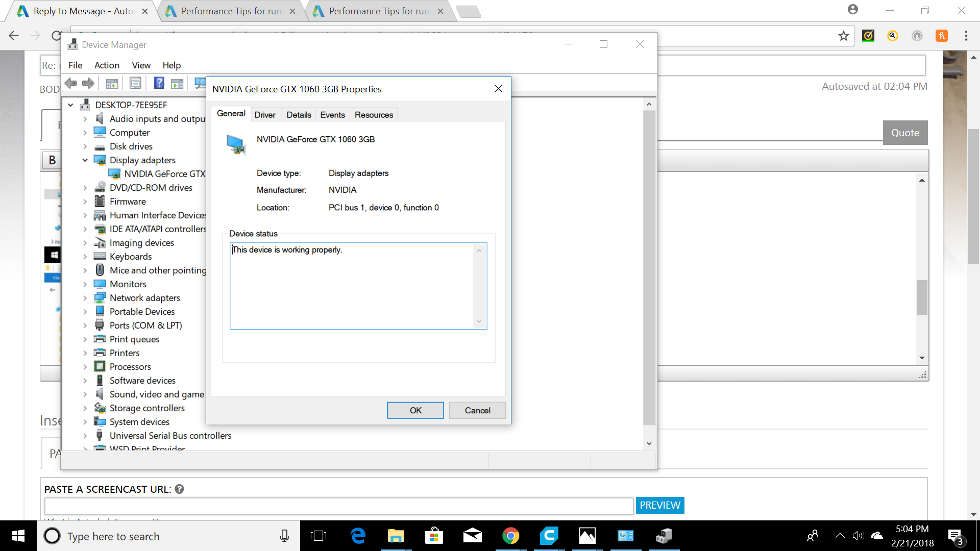The height and width of the screenshot is (551, 980).
Task: Click the Show/Hide Action Pane toolbar icon
Action: 177,83
